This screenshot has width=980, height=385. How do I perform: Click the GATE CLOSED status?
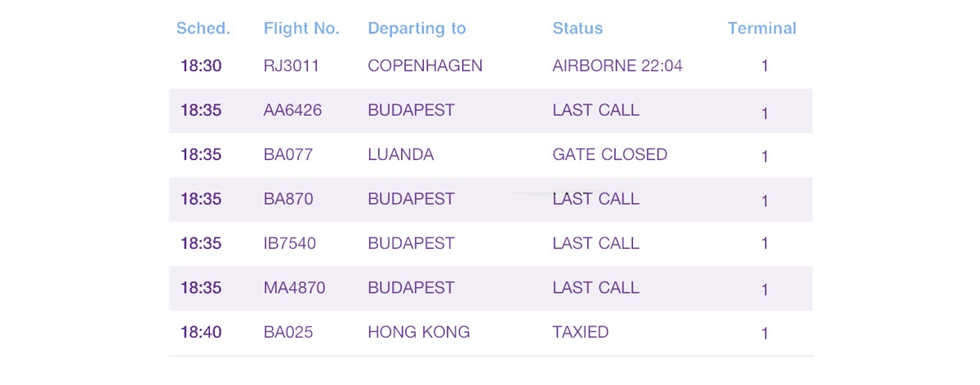click(x=610, y=155)
